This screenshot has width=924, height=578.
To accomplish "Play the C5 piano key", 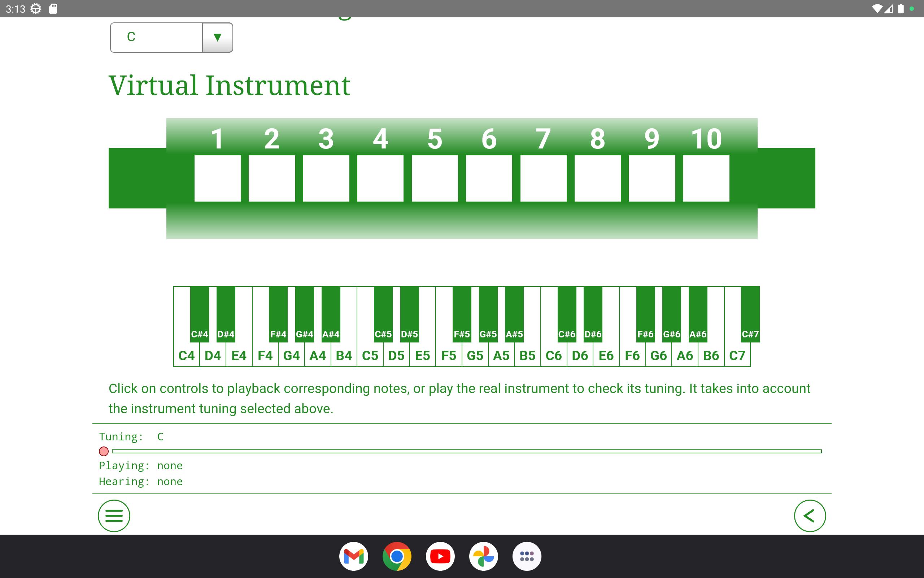I will (370, 355).
